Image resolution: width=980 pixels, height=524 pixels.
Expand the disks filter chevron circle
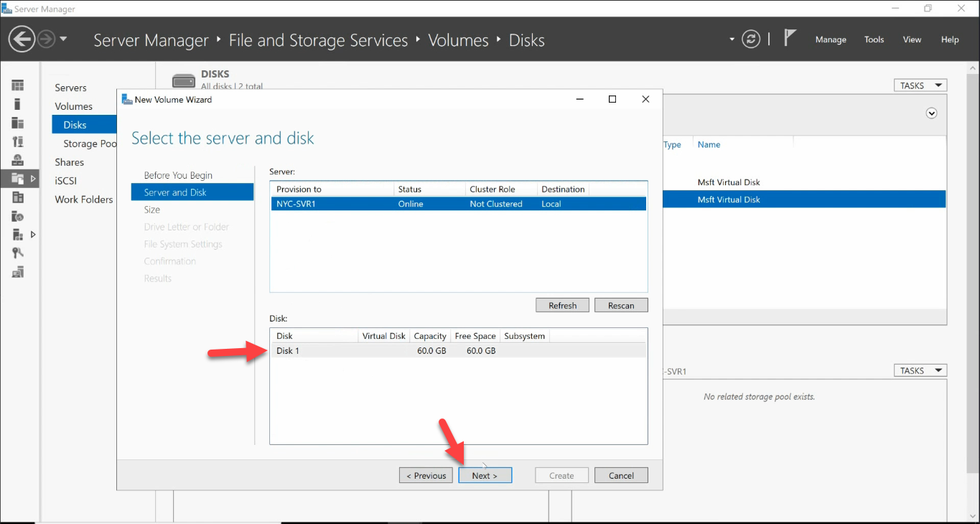click(932, 113)
